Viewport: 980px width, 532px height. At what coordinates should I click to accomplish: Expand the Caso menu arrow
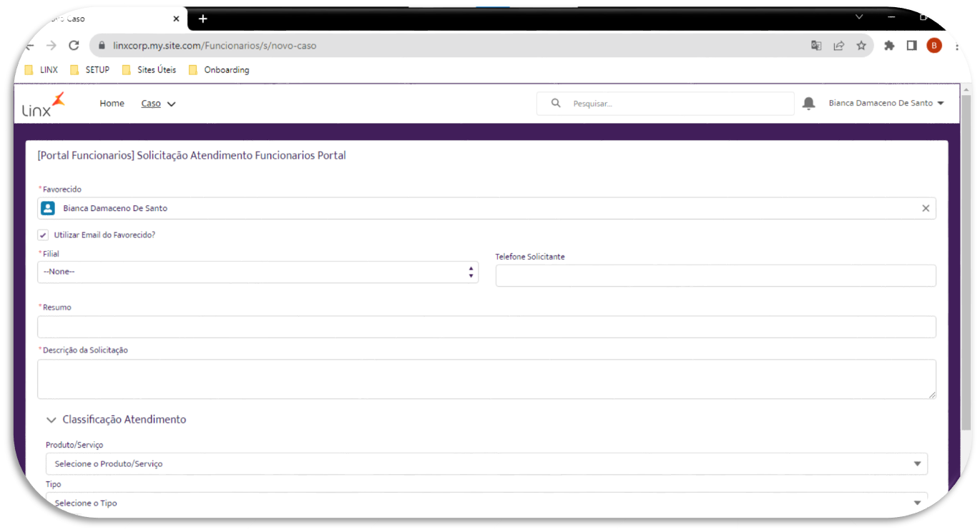[x=171, y=104]
